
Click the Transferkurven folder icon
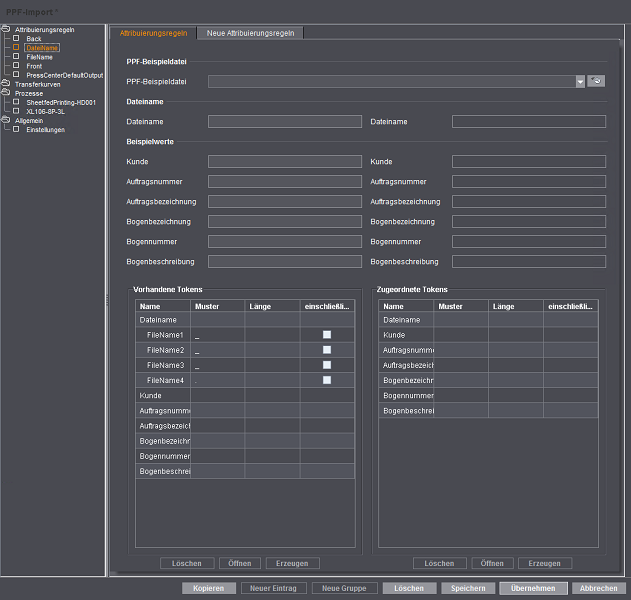(6, 84)
